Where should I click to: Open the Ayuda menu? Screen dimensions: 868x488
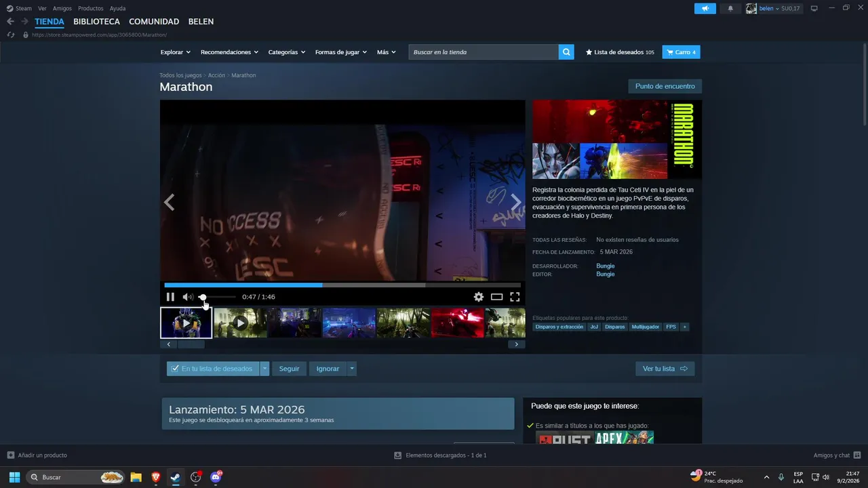(117, 8)
